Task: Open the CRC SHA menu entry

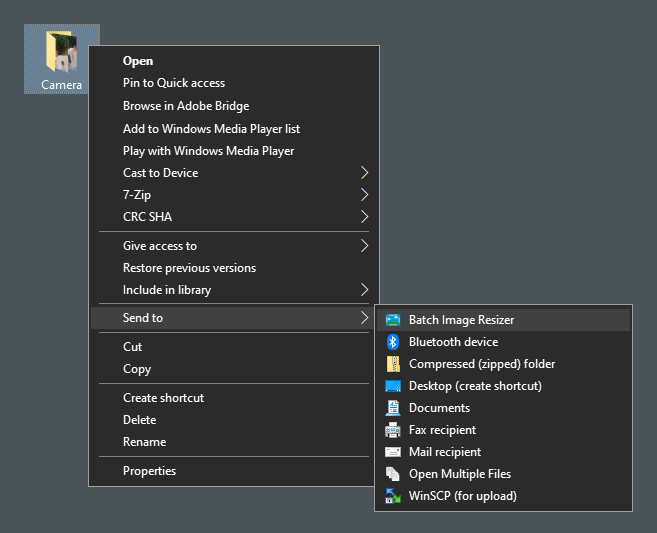Action: click(234, 217)
